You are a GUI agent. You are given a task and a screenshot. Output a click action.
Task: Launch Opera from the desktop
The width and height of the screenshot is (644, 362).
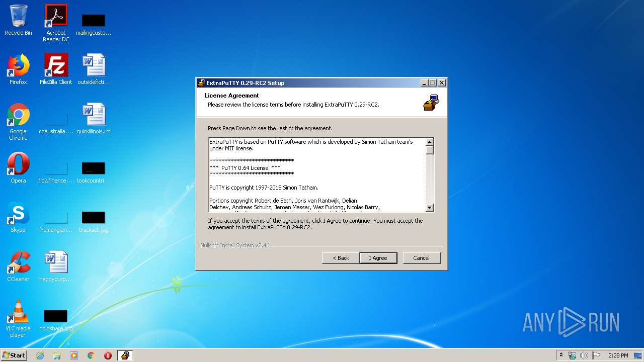tap(18, 168)
